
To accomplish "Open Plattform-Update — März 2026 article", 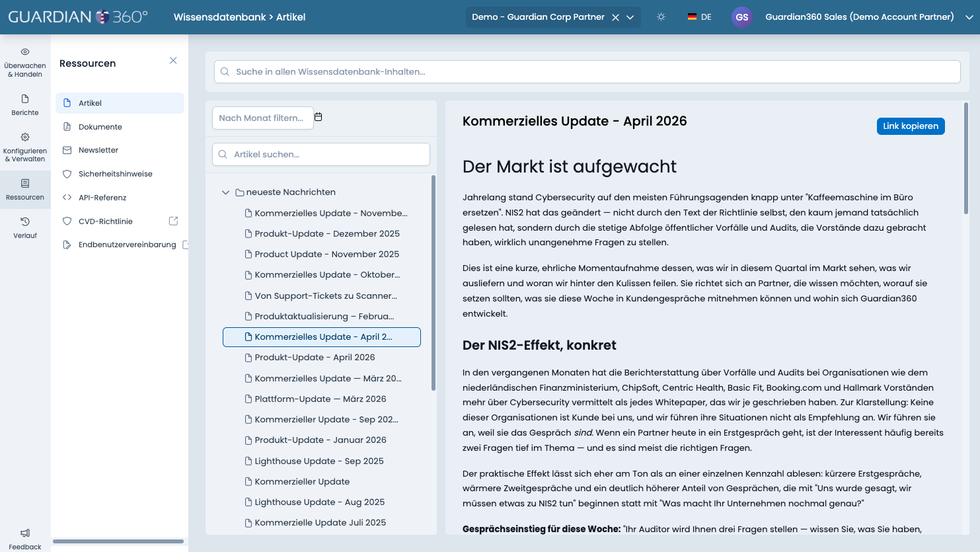I will 322,399.
